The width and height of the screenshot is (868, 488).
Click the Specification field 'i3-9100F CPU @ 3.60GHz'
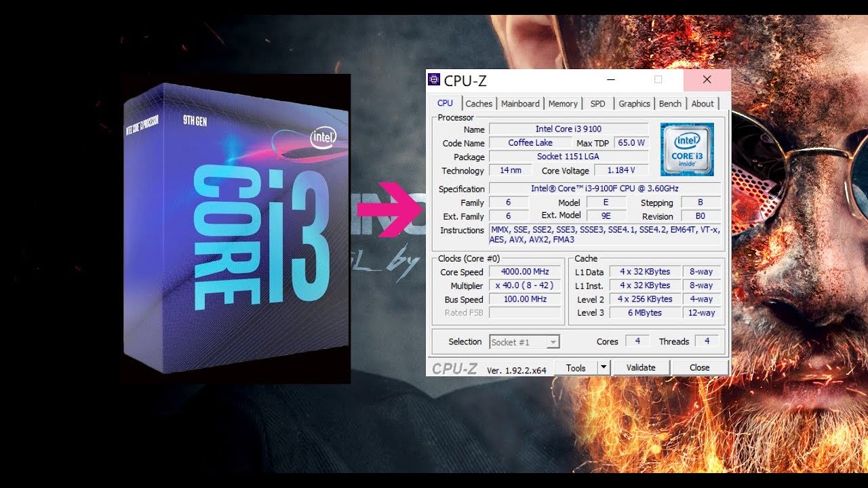[x=604, y=188]
